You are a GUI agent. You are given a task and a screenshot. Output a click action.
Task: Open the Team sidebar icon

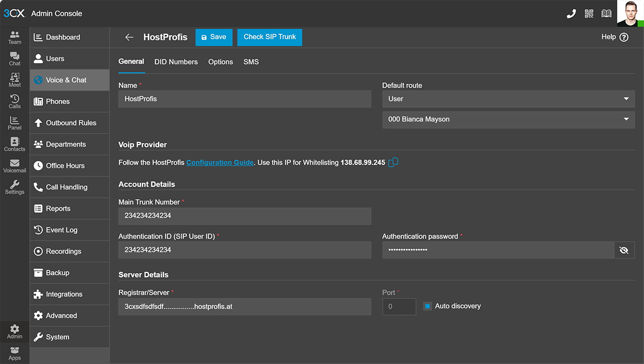click(14, 37)
